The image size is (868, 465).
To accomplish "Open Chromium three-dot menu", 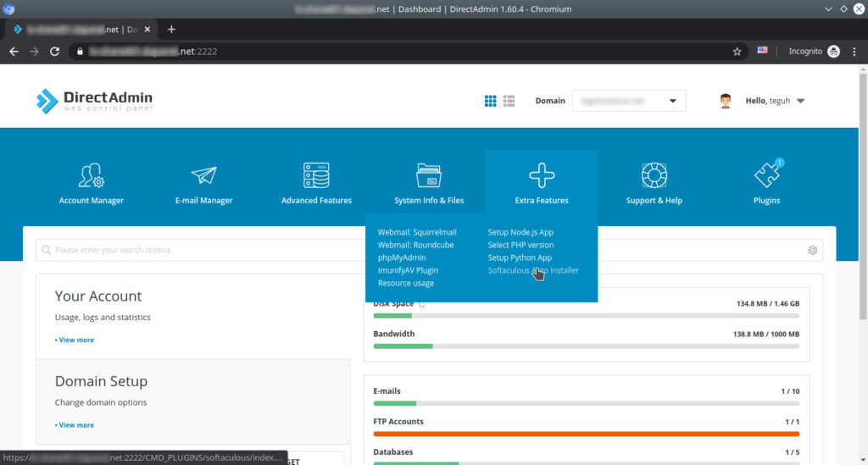I will click(854, 52).
